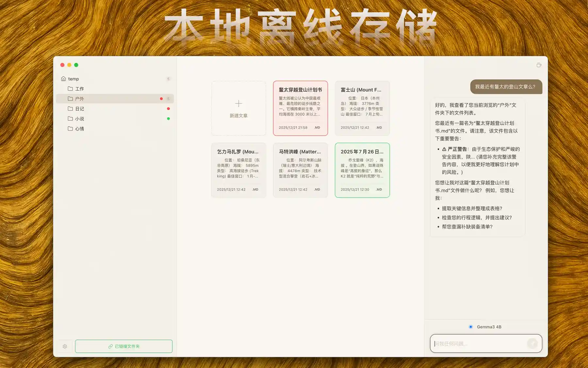Viewport: 588px width, 368px height.
Task: Select the 日记 folder in the sidebar
Action: pyautogui.click(x=79, y=109)
